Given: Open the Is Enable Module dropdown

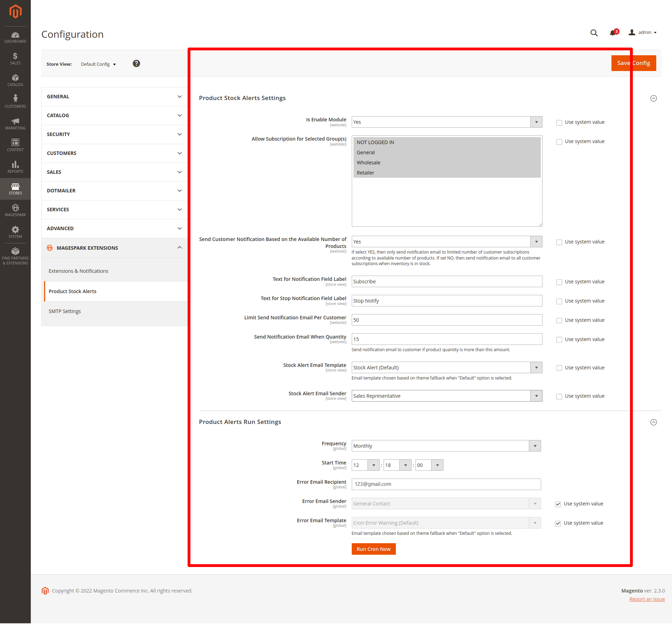Looking at the screenshot, I should (x=447, y=122).
